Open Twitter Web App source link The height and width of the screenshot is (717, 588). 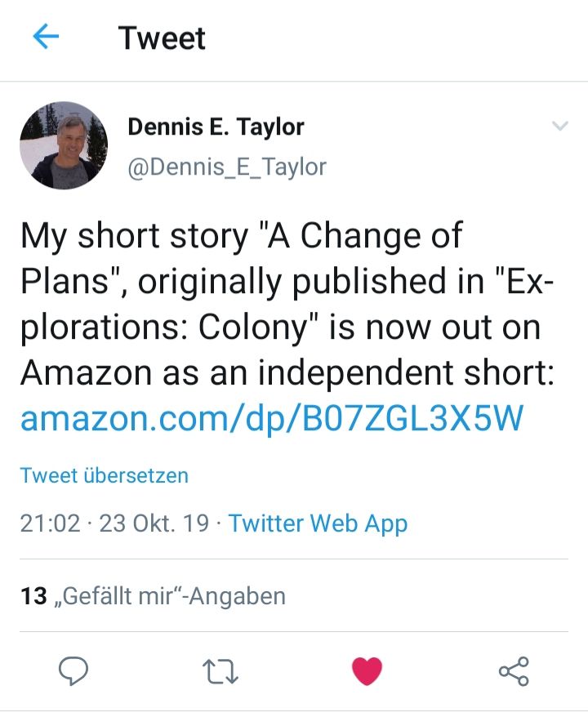[319, 523]
